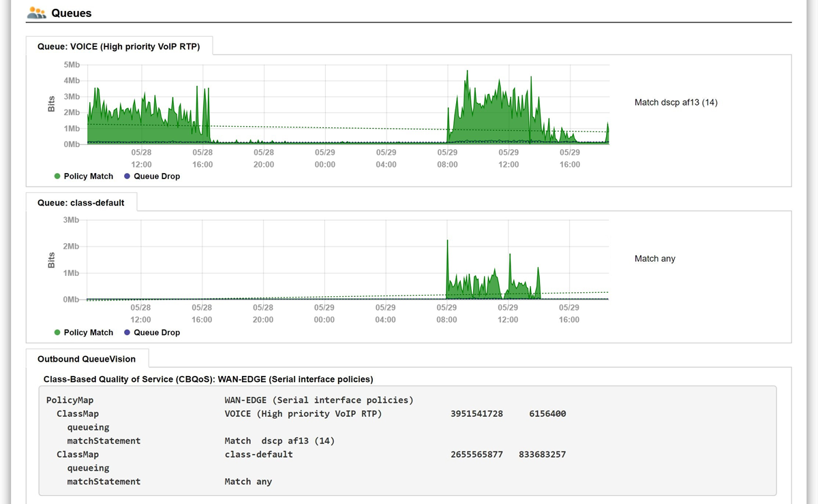
Task: Click the CBQoS WAN-EDGE policy heading
Action: click(208, 379)
